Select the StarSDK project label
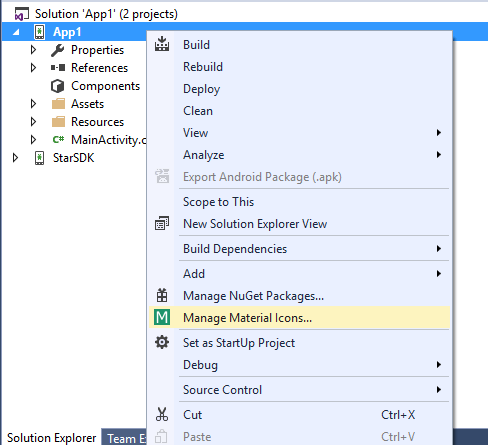Screen dimensions: 488x445 pyautogui.click(x=73, y=158)
